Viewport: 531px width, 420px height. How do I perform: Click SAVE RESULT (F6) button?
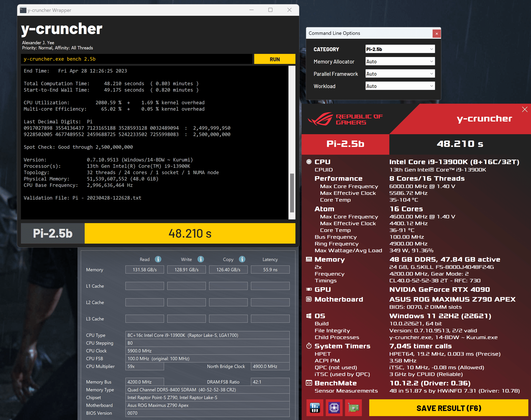449,408
